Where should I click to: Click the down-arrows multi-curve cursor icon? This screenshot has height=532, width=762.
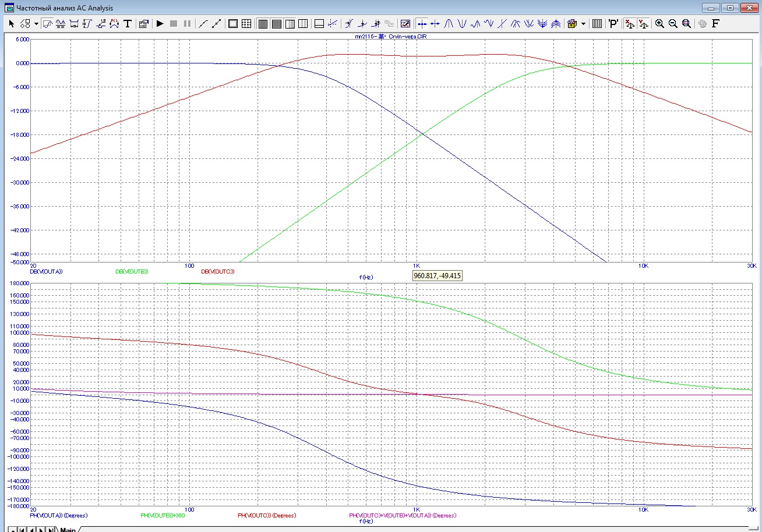point(542,24)
